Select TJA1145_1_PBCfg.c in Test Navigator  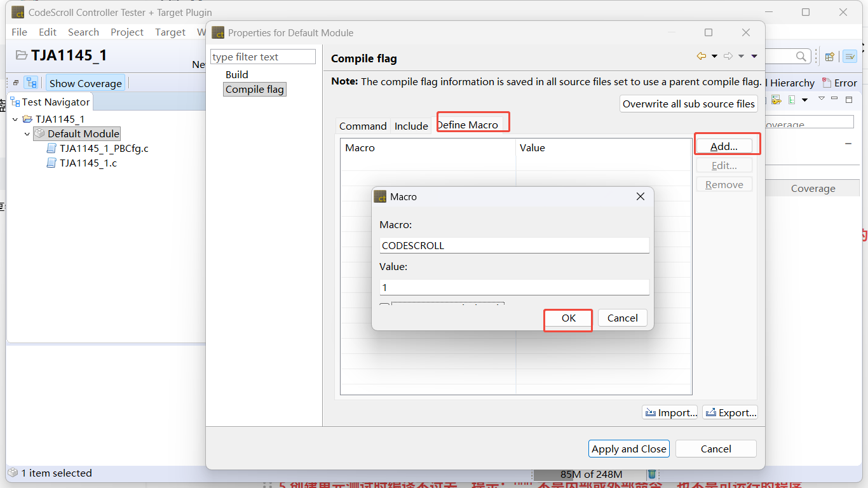point(104,149)
